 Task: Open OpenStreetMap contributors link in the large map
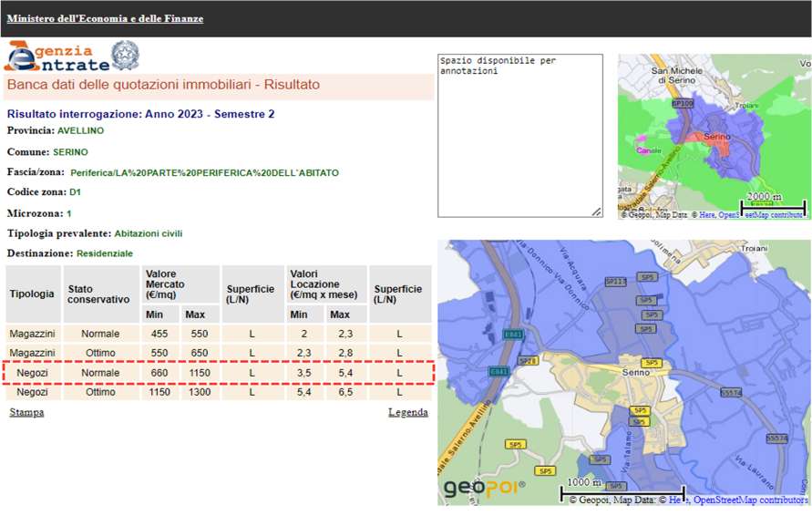click(x=750, y=500)
